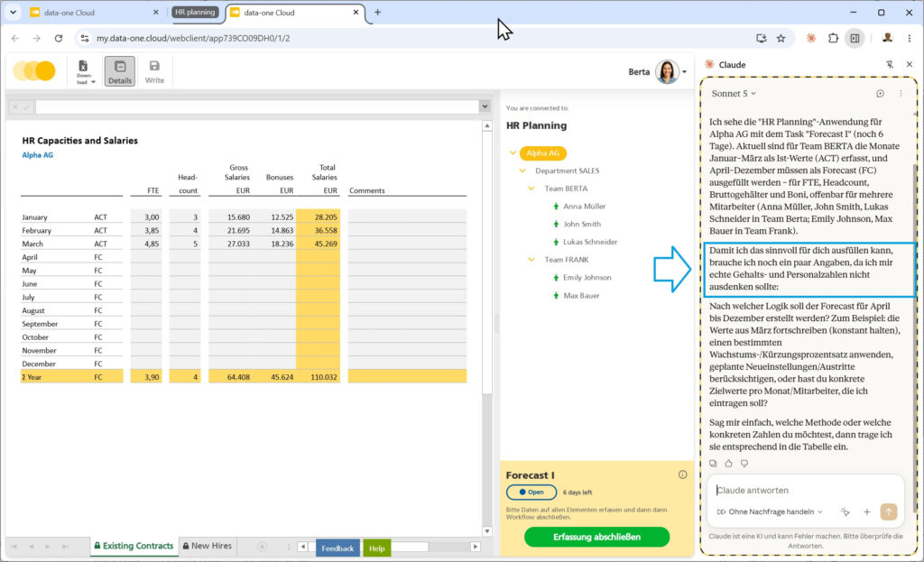Click the horizontal scrollbar right arrow
This screenshot has width=924, height=562.
tap(476, 547)
